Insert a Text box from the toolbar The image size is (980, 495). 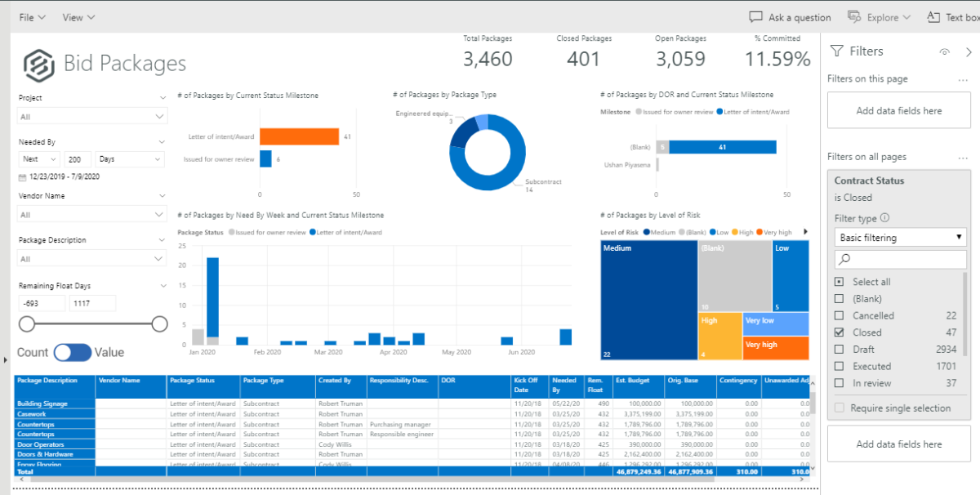point(952,17)
